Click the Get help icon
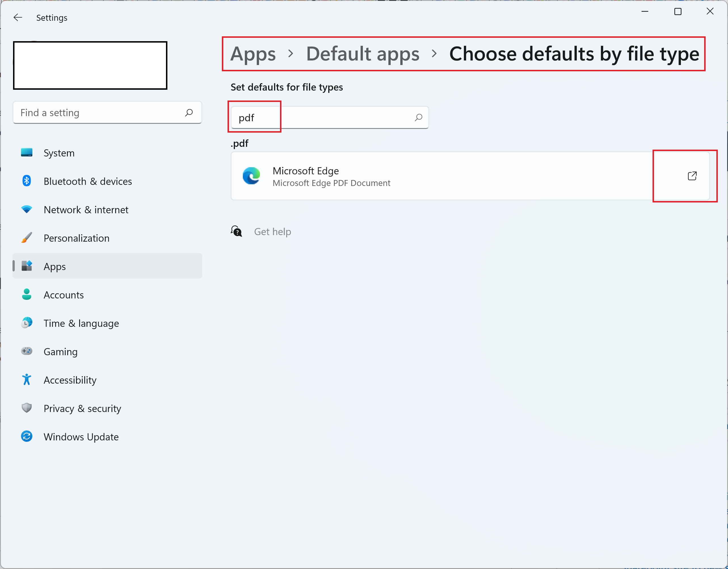Image resolution: width=728 pixels, height=569 pixels. click(236, 231)
